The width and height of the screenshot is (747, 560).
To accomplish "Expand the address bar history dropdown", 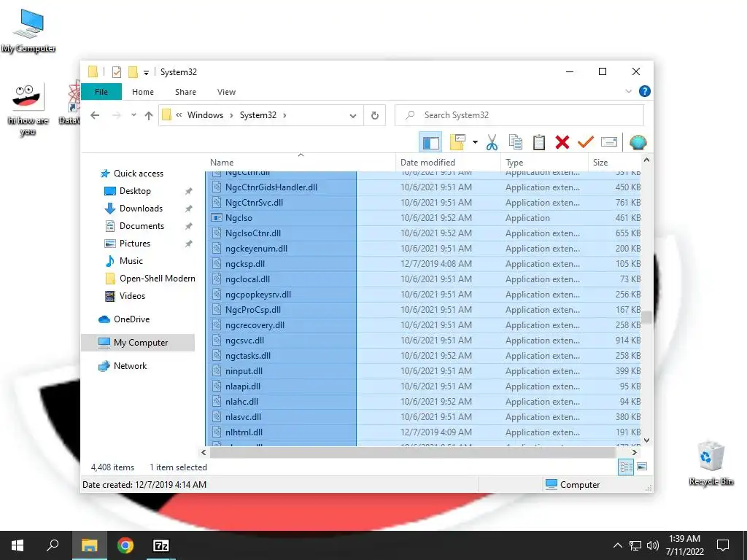I will tap(353, 116).
